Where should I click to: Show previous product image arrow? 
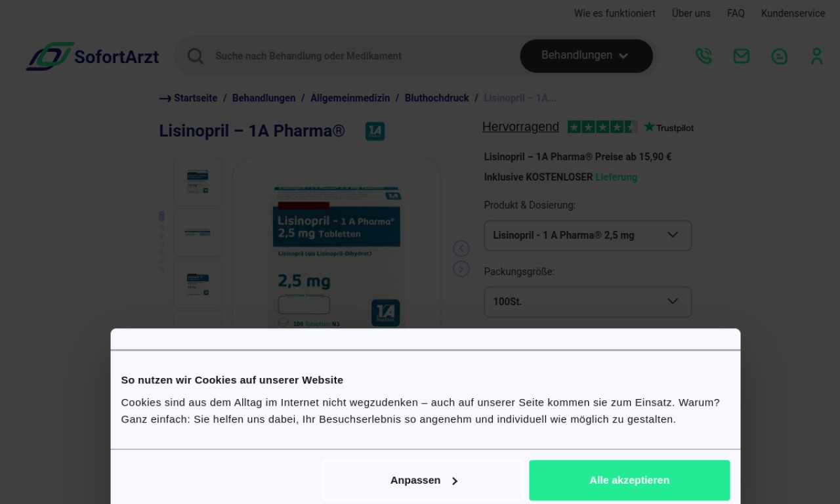coord(461,248)
